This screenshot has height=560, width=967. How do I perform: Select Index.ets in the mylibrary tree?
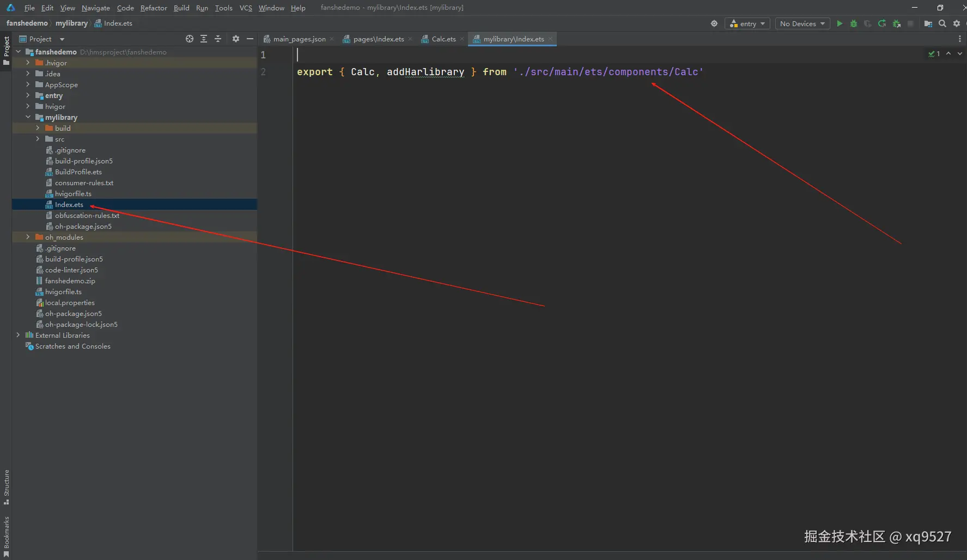(69, 204)
